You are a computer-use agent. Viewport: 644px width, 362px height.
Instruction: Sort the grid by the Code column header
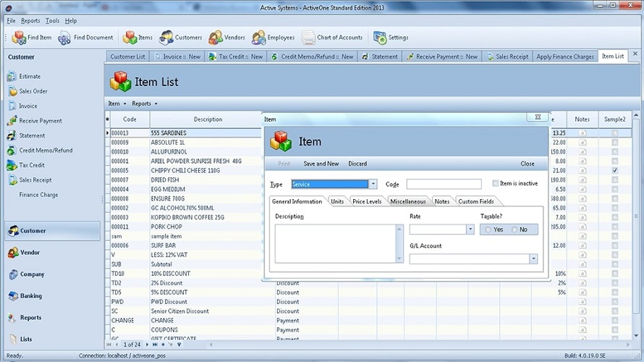(x=130, y=119)
